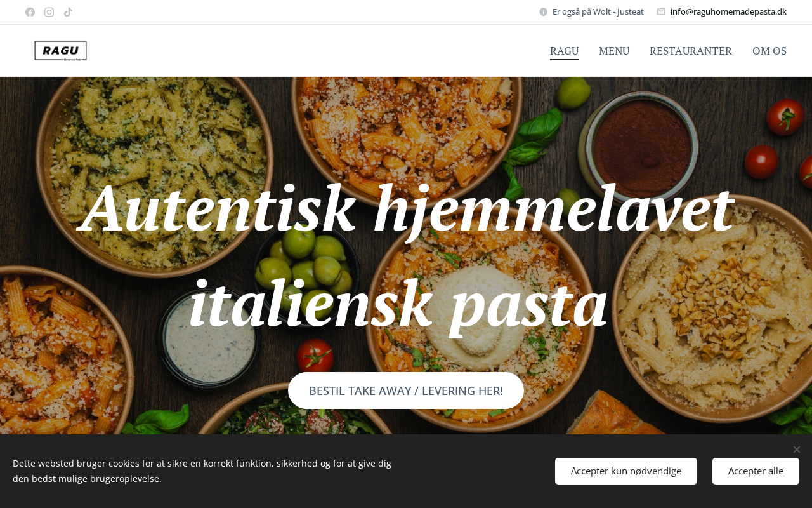Click the envelope mail icon
Screen dimensions: 812x508
pos(661,11)
